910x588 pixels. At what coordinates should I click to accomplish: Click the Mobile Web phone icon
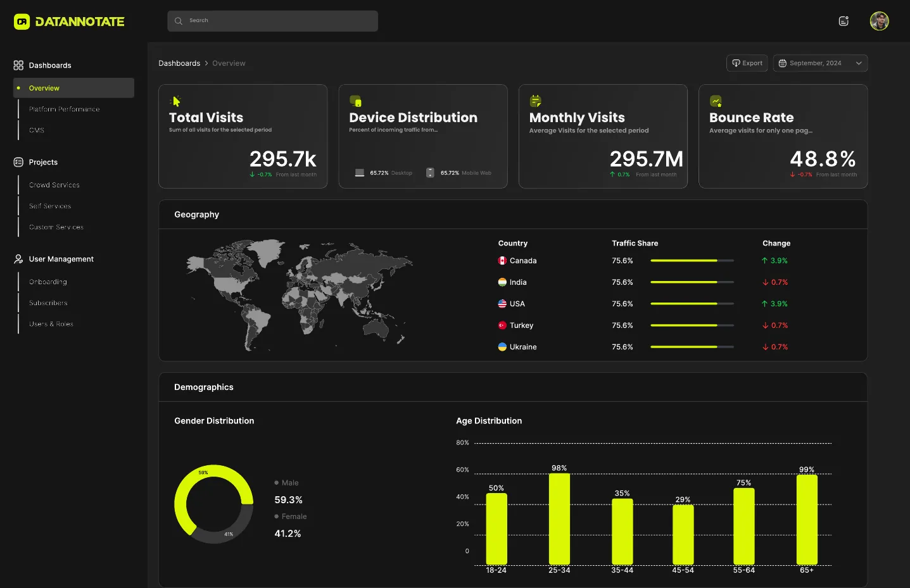pos(430,173)
